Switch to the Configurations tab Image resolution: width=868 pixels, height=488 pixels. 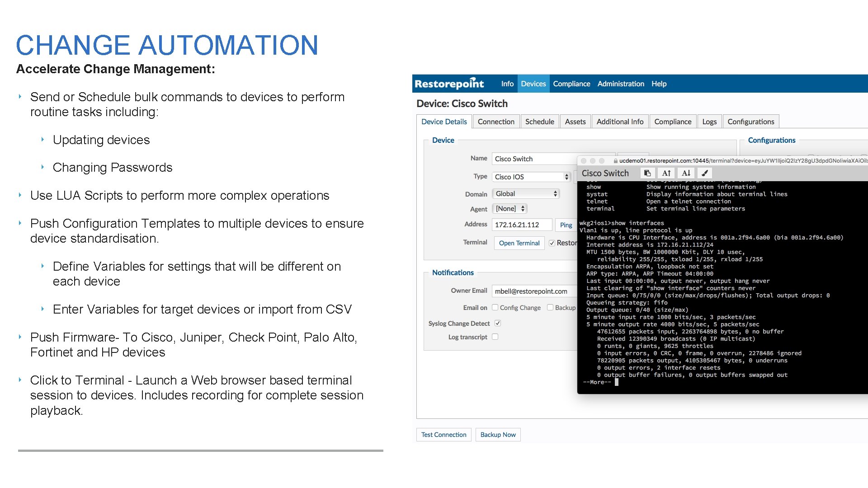[x=751, y=122]
